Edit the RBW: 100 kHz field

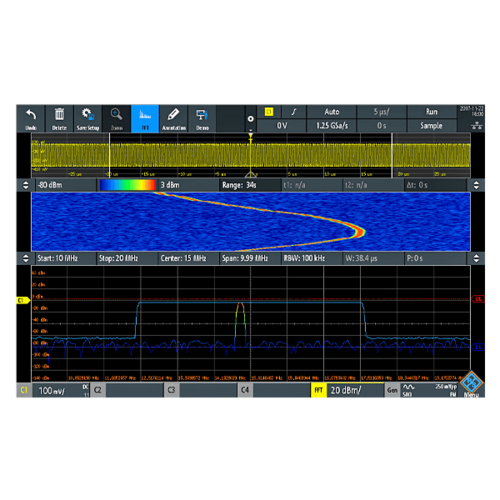[312, 258]
